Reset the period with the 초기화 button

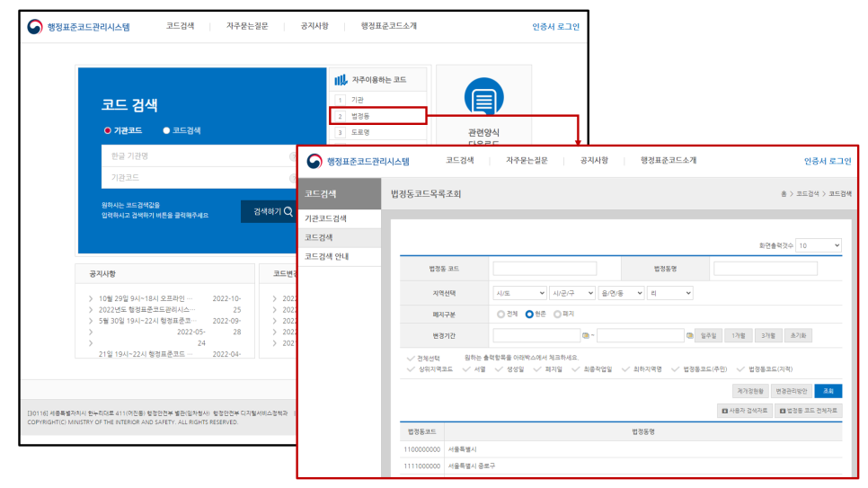click(798, 336)
